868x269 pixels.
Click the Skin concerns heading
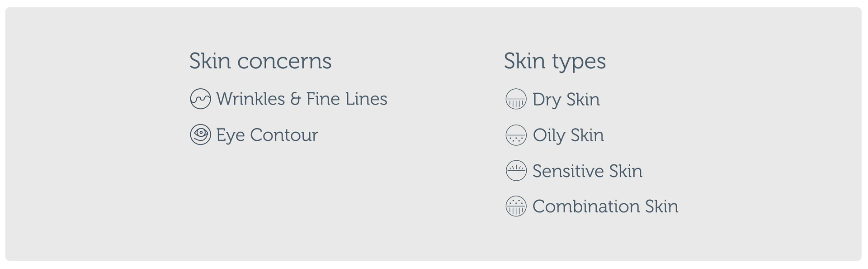[260, 61]
